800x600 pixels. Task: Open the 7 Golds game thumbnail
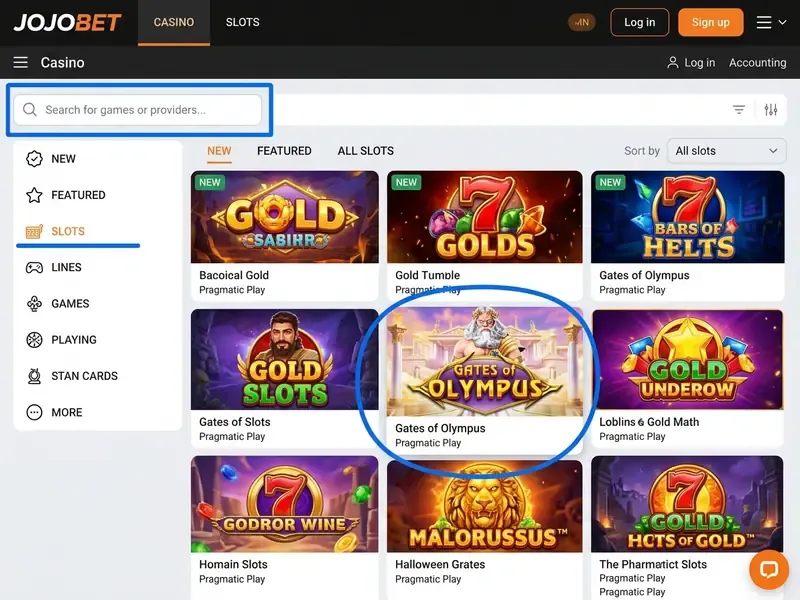coord(485,217)
